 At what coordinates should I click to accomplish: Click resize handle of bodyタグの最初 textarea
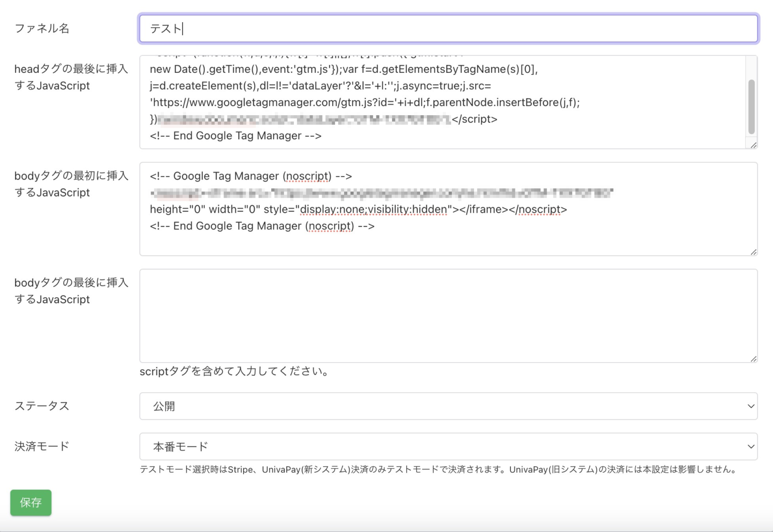(x=753, y=251)
